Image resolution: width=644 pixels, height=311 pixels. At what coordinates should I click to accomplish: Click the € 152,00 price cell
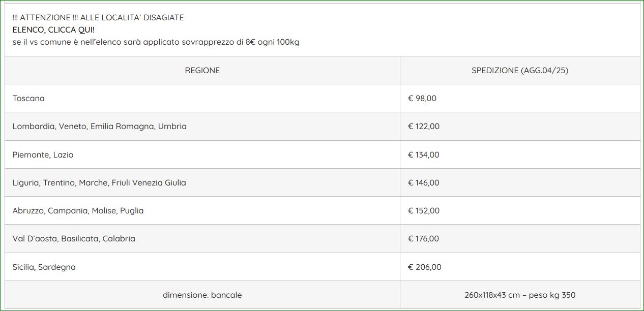(520, 210)
